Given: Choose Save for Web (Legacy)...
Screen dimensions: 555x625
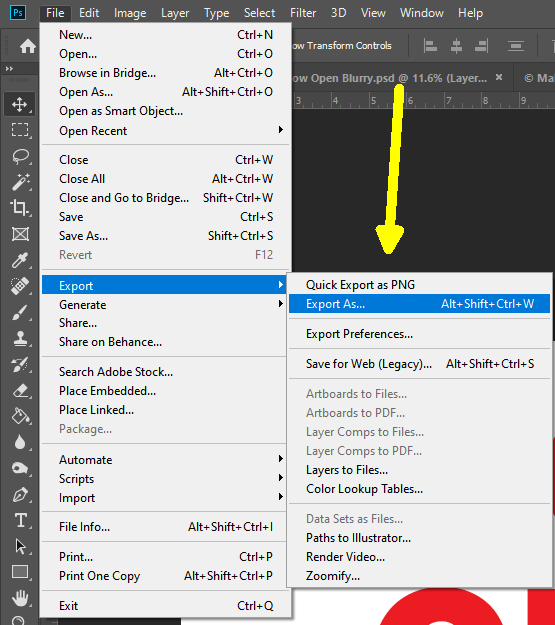Looking at the screenshot, I should [419, 364].
